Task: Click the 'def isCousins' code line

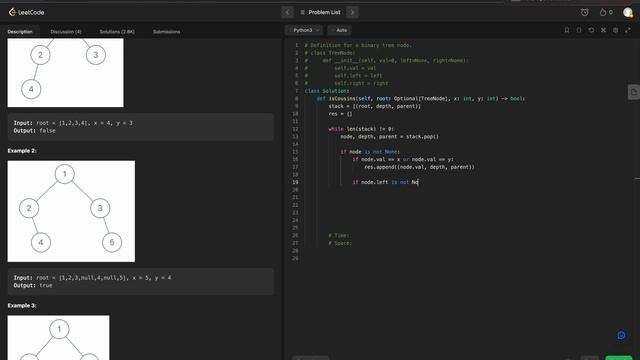Action: click(x=421, y=98)
